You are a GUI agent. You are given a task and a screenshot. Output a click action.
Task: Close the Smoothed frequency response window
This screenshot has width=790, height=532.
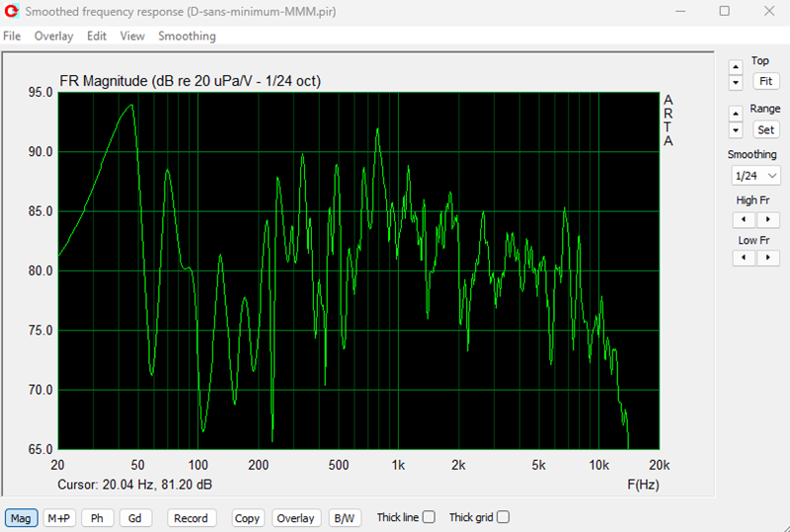tap(769, 11)
